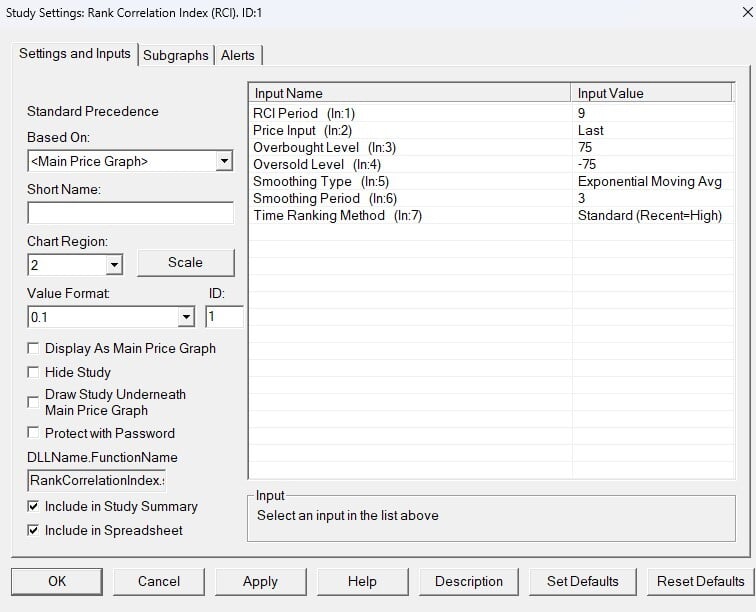Viewport: 756px width, 612px height.
Task: Select the Smoothing Type input row
Action: point(492,181)
